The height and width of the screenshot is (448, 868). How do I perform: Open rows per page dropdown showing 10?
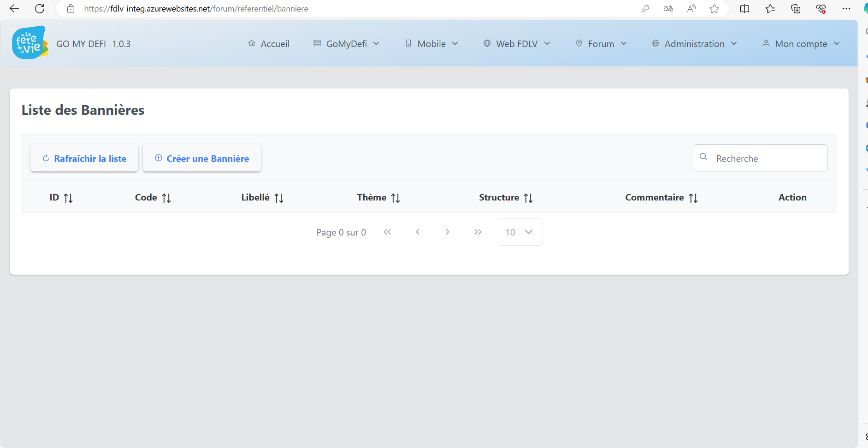click(520, 232)
